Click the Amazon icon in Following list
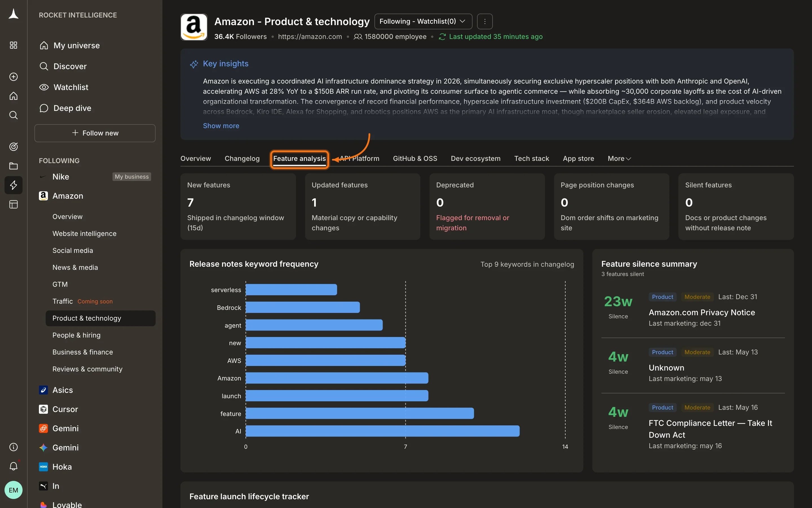This screenshot has width=812, height=508. [x=43, y=196]
